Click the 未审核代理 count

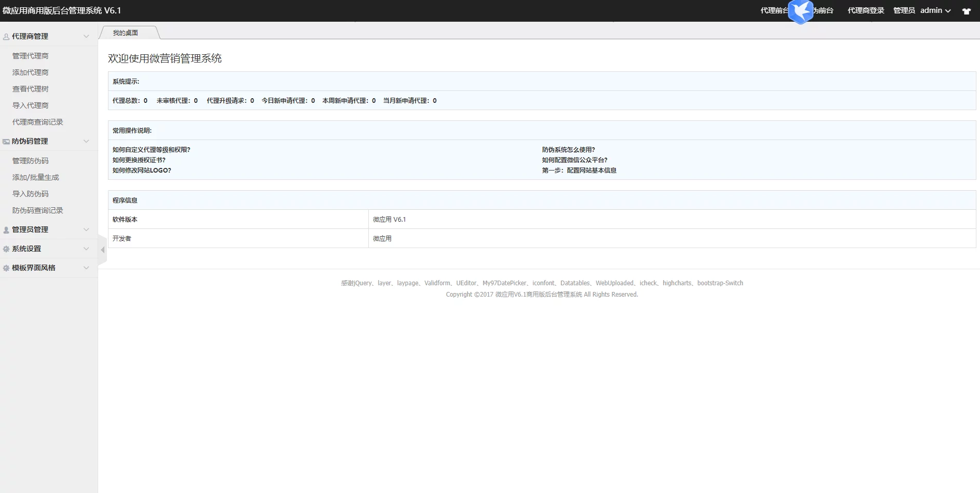pyautogui.click(x=177, y=101)
